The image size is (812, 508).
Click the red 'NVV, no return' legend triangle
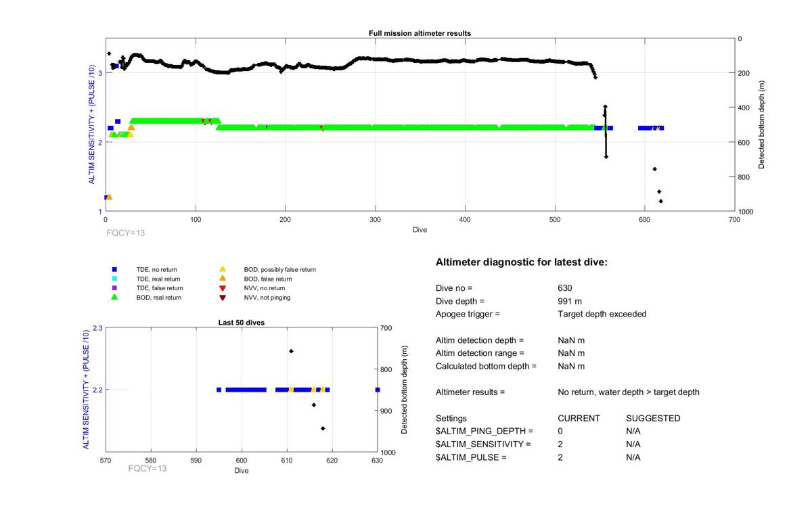[222, 288]
